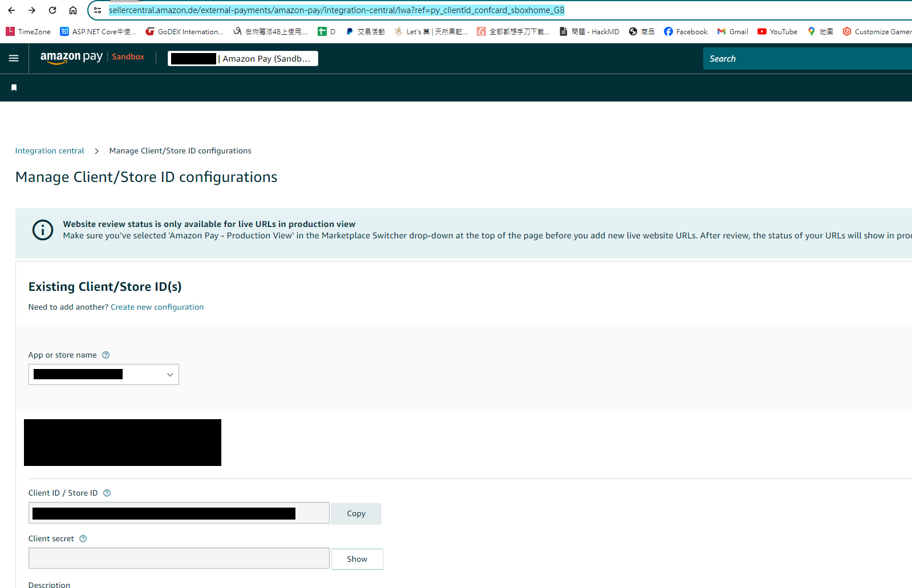Click help icon beside Client ID / Store ID
This screenshot has height=588, width=912.
(107, 493)
